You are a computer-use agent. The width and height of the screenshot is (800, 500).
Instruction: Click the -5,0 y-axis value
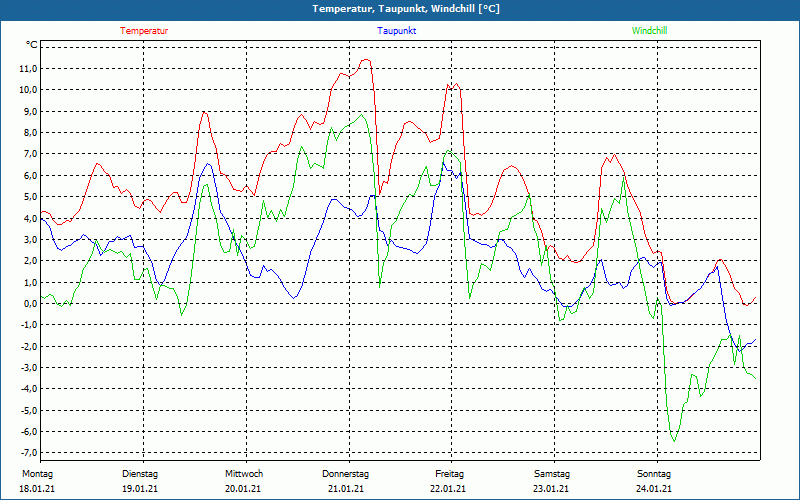click(29, 410)
